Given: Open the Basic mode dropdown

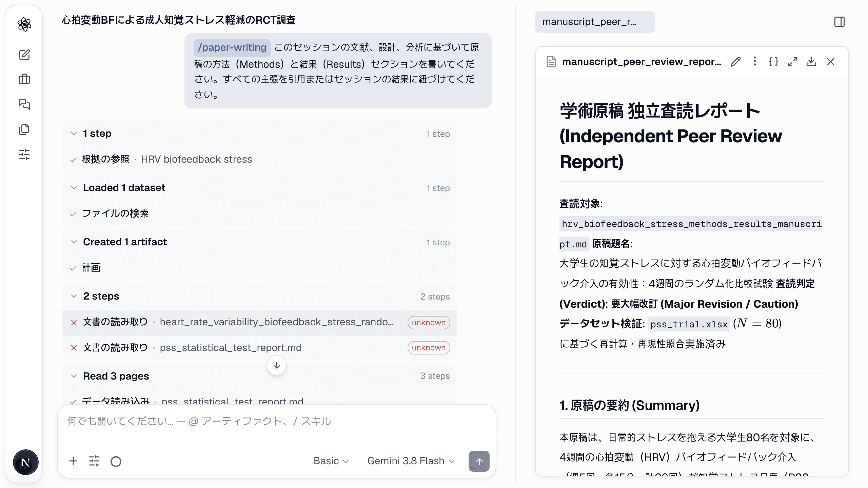Looking at the screenshot, I should 331,461.
